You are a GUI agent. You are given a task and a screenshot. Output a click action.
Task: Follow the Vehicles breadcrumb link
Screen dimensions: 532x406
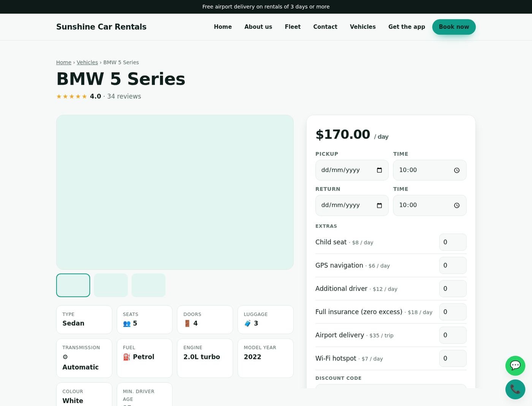87,62
